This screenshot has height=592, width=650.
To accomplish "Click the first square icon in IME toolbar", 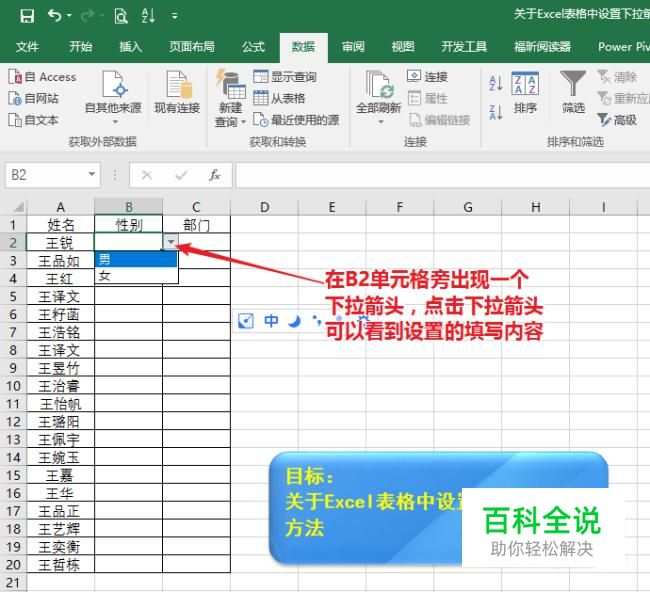I will click(246, 321).
